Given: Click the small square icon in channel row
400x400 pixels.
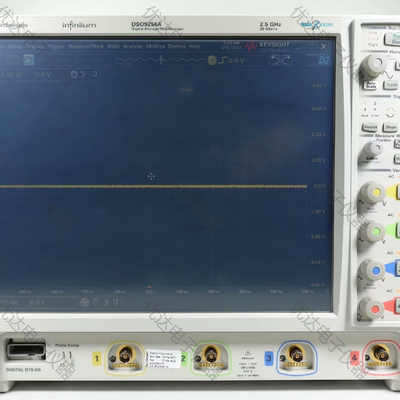Looking at the screenshot, I should (95, 74).
